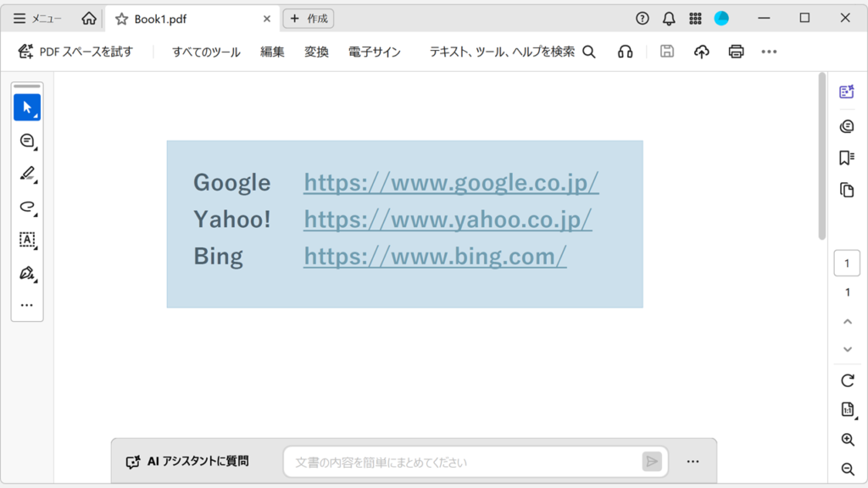This screenshot has width=868, height=488.
Task: Click the cloud upload icon
Action: pyautogui.click(x=701, y=52)
